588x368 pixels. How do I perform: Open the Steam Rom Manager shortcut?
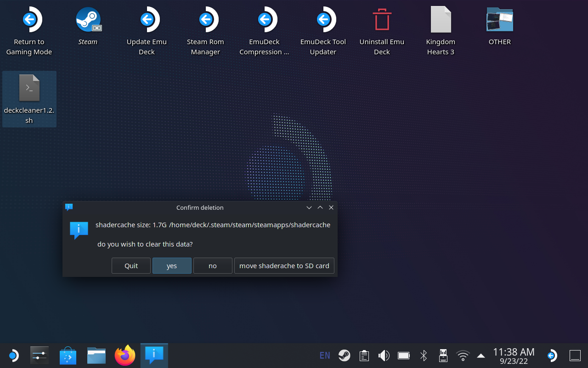[x=205, y=20]
